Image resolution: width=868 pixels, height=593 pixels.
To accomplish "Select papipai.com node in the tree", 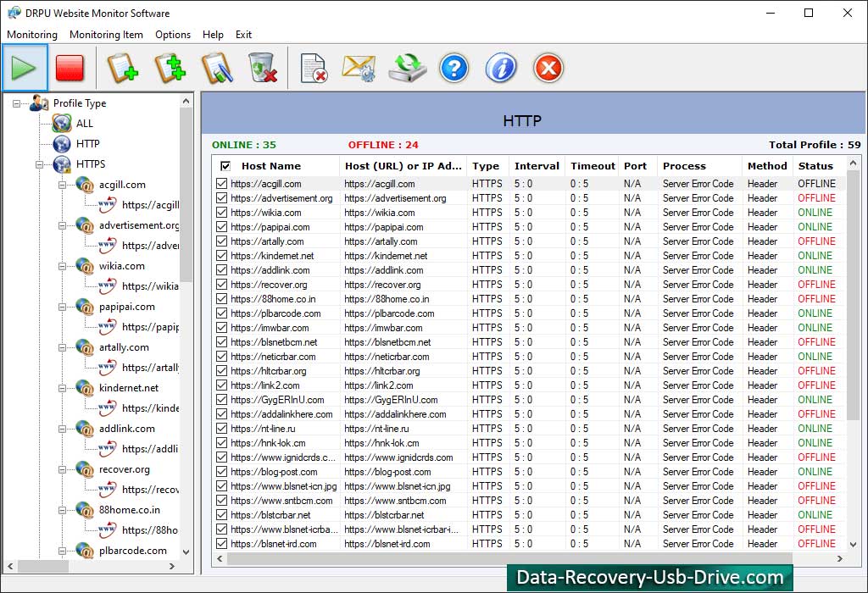I will (x=127, y=307).
